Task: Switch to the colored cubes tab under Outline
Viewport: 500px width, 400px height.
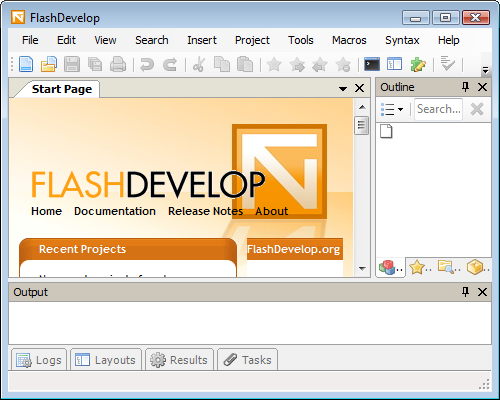Action: (390, 267)
